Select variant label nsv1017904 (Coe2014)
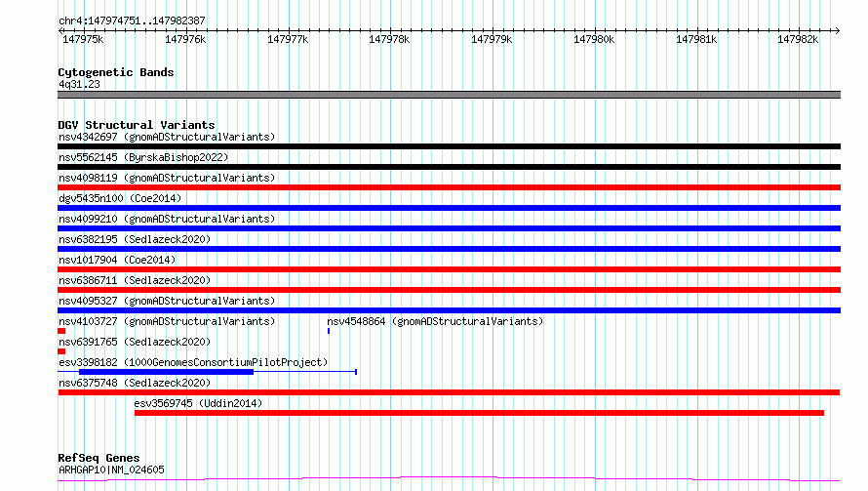This screenshot has height=491, width=868. coord(117,260)
